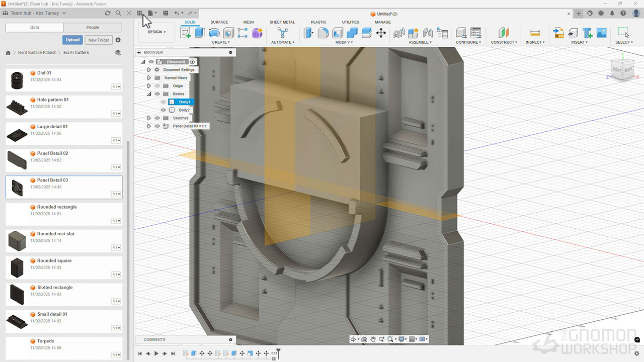Expand the Sketches folder in the browser
The width and height of the screenshot is (644, 362).
(x=149, y=118)
